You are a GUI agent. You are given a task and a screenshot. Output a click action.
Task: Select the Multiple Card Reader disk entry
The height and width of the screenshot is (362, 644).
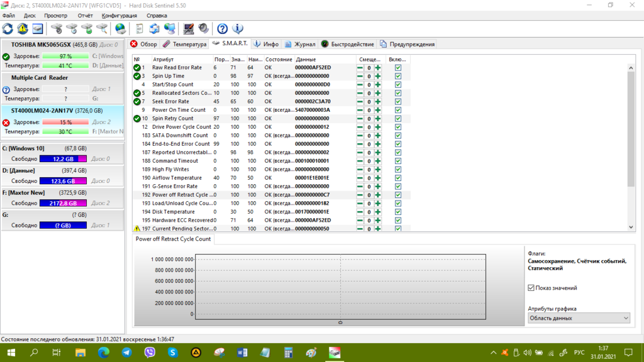(x=62, y=88)
